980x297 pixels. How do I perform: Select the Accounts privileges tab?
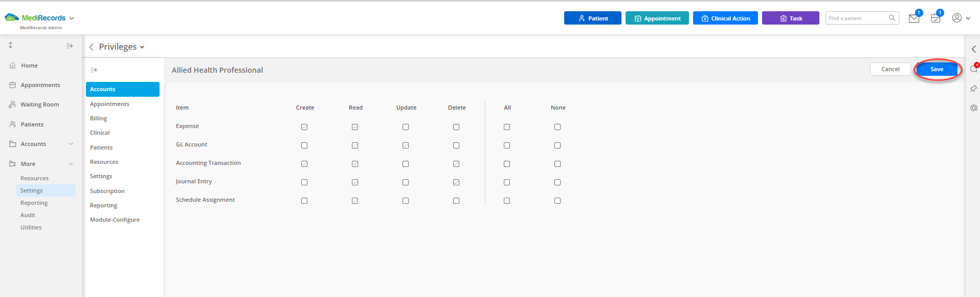[x=123, y=89]
